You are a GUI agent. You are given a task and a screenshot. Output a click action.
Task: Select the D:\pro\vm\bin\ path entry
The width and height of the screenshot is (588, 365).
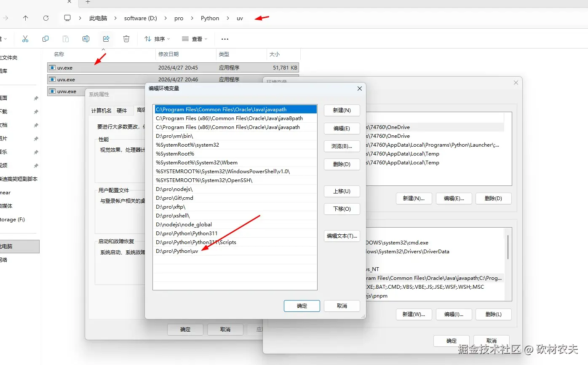(x=235, y=136)
